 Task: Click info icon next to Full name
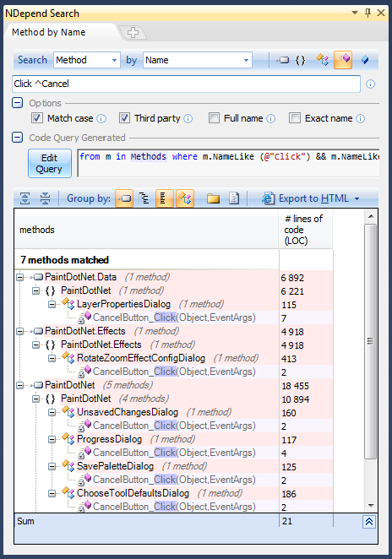click(271, 119)
